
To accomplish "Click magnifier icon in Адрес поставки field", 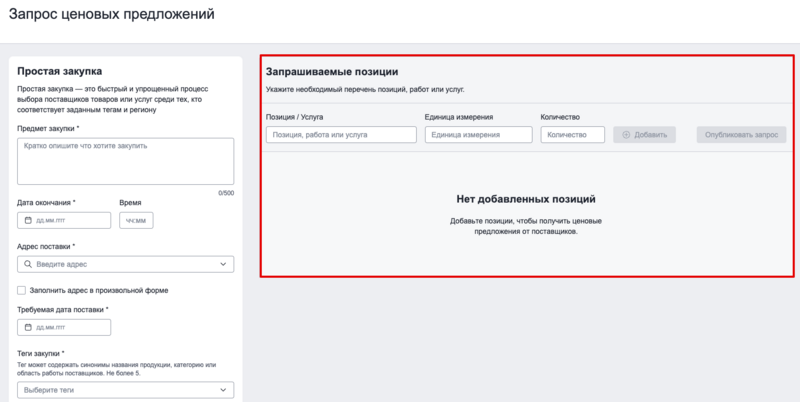I will (x=28, y=264).
